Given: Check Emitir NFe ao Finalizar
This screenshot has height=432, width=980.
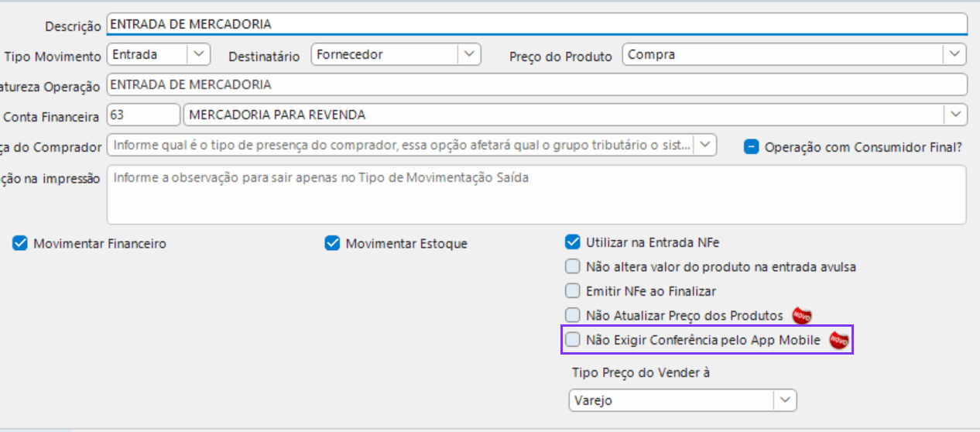Looking at the screenshot, I should click(x=572, y=291).
